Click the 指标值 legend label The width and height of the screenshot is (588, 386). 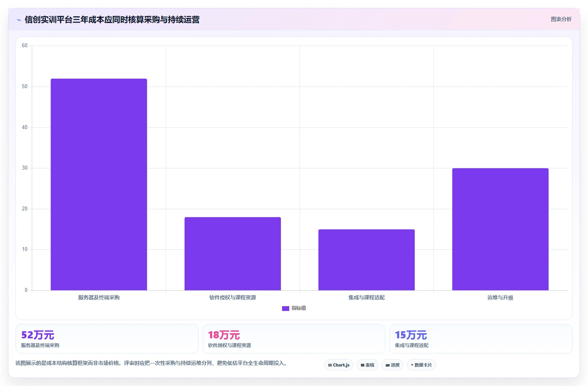298,308
